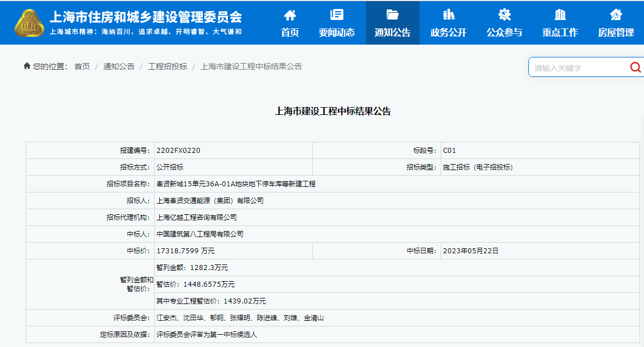Click the 重点工作 building icon
This screenshot has height=347, width=644.
[x=560, y=15]
